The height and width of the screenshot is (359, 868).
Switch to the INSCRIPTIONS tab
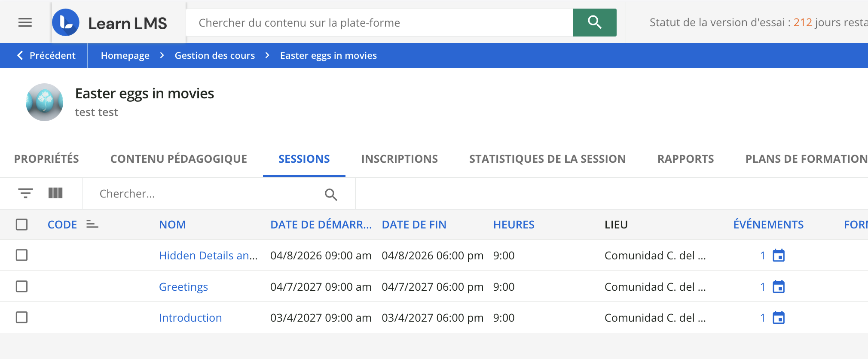pyautogui.click(x=399, y=159)
